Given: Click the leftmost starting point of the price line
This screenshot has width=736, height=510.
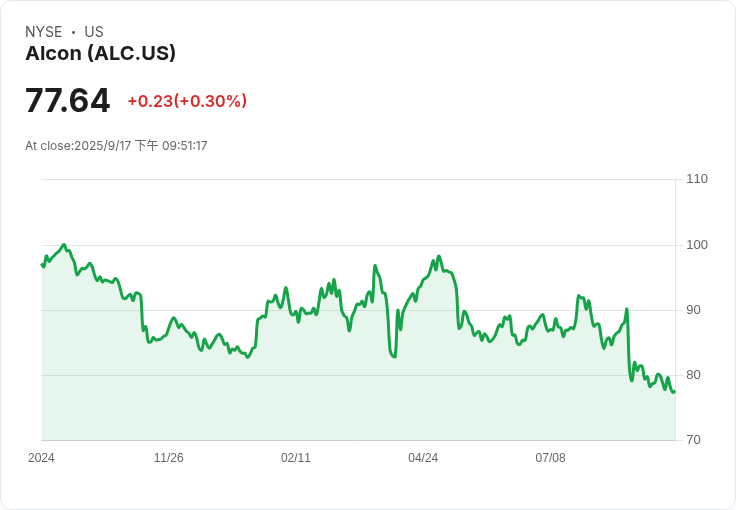Looking at the screenshot, I should (x=42, y=265).
